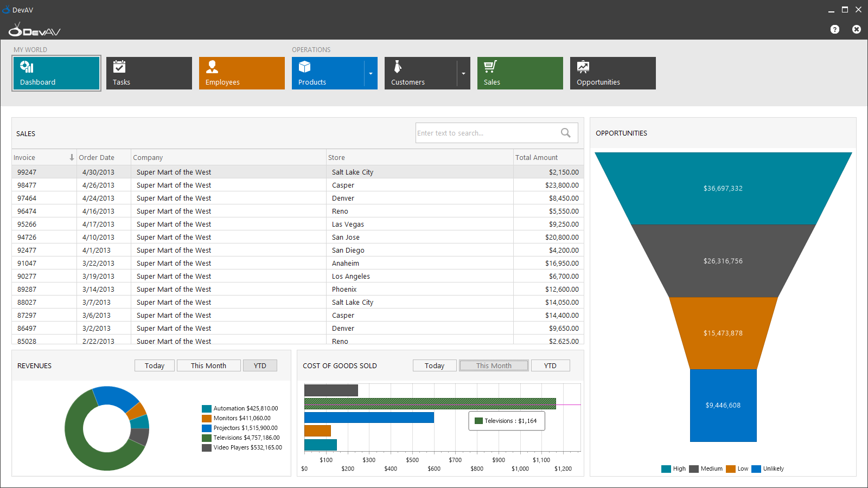Sort by the Invoice column header
The width and height of the screenshot is (868, 488).
(x=43, y=157)
